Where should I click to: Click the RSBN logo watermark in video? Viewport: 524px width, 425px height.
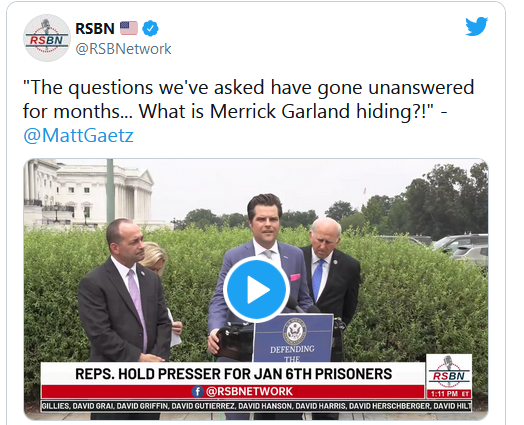click(x=449, y=372)
